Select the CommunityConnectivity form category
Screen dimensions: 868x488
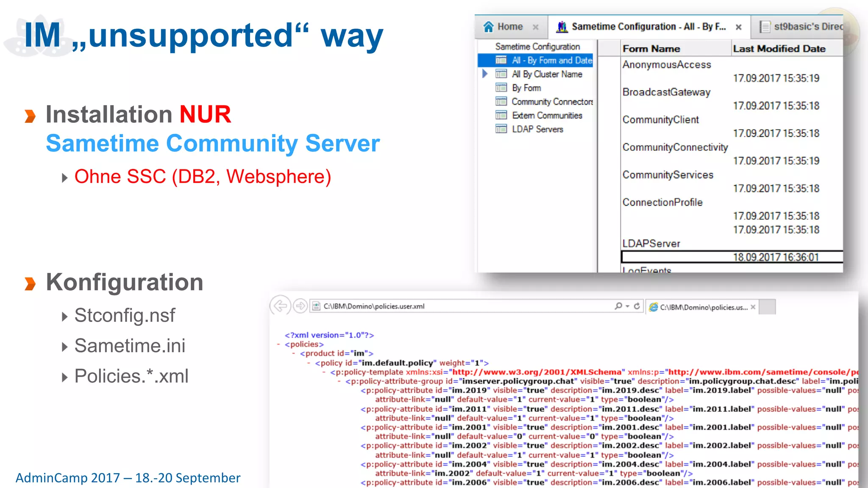(x=675, y=147)
